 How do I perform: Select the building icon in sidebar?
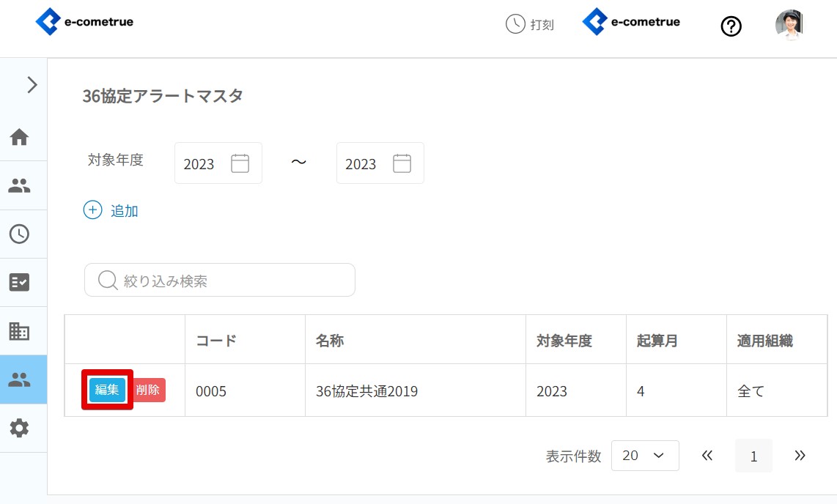[x=19, y=331]
